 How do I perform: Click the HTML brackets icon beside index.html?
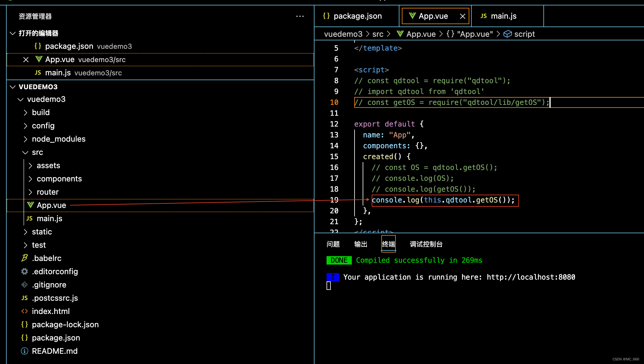click(25, 311)
